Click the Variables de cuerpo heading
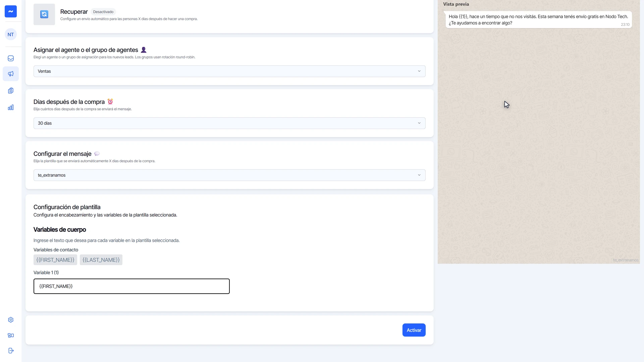Image resolution: width=644 pixels, height=362 pixels. (60, 230)
